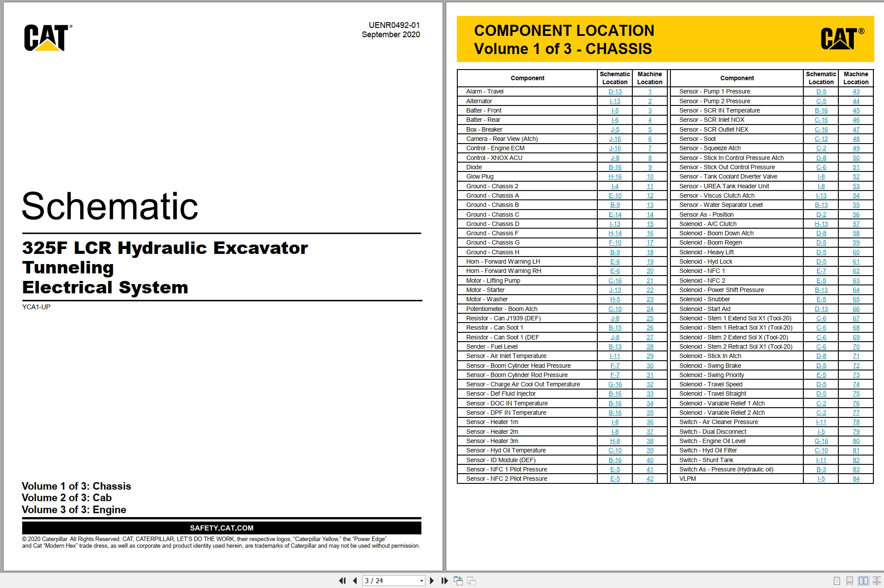This screenshot has height=588, width=884.
Task: Open machine location 42 for NFC 2 Pilot Pressure
Action: click(650, 479)
